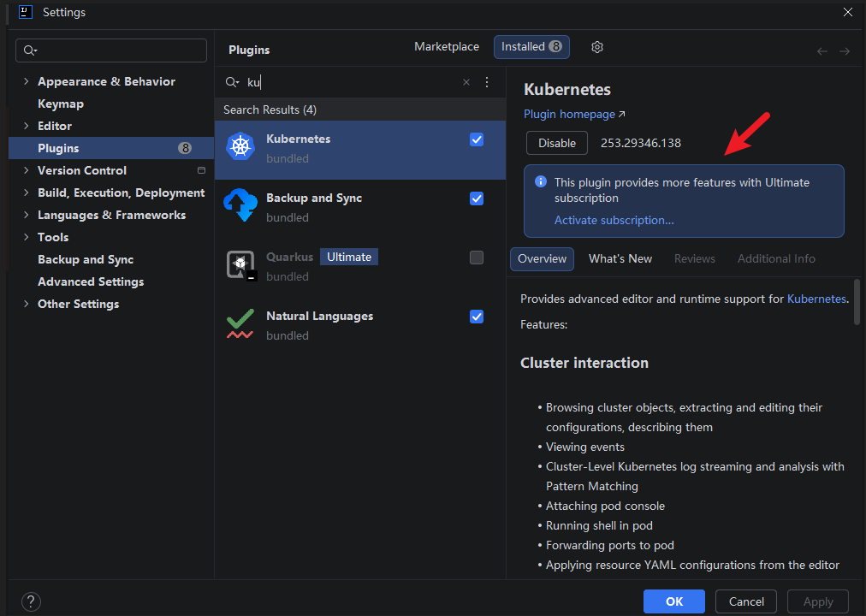Viewport: 866px width, 616px height.
Task: Expand the Other Settings node
Action: coord(26,304)
